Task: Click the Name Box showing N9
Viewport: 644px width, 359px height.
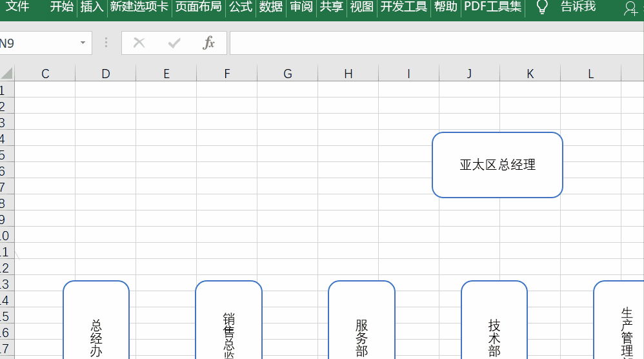Action: pyautogui.click(x=39, y=43)
